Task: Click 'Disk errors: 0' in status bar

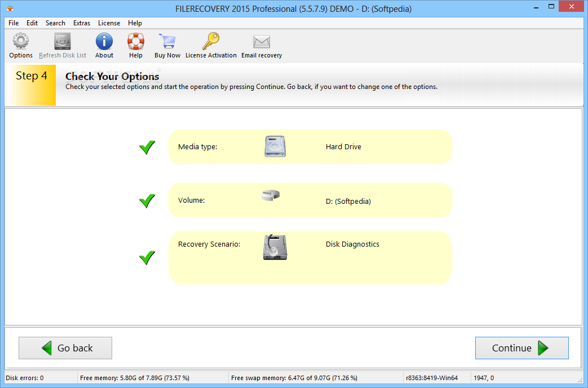Action: (25, 378)
